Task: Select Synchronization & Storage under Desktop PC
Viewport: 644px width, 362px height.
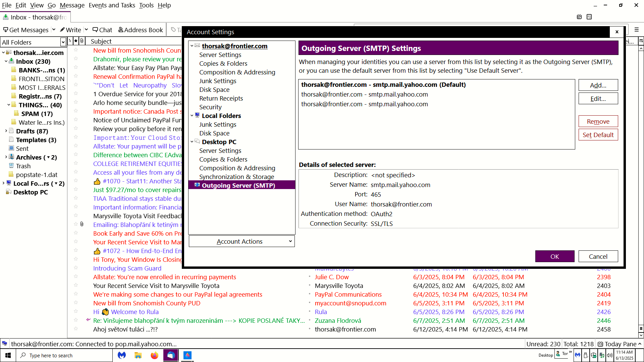Action: click(x=236, y=177)
